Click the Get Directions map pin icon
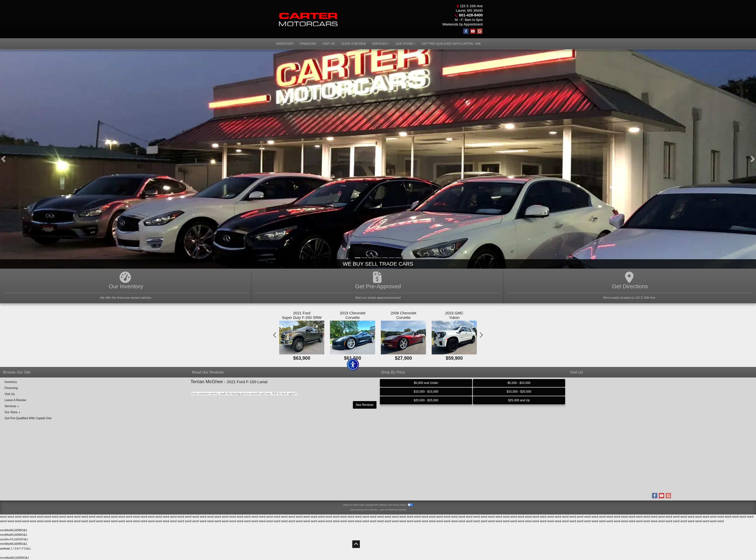The height and width of the screenshot is (560, 756). pyautogui.click(x=629, y=277)
